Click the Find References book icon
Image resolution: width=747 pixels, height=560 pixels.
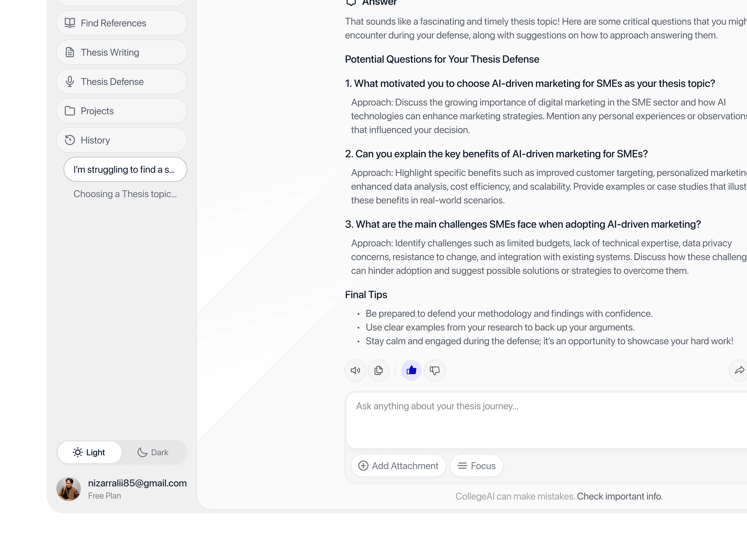point(70,23)
